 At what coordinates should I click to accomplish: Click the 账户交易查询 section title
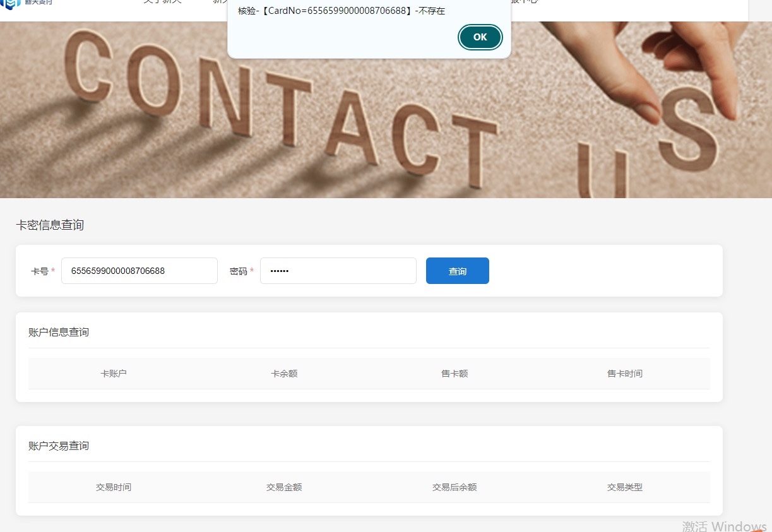59,446
